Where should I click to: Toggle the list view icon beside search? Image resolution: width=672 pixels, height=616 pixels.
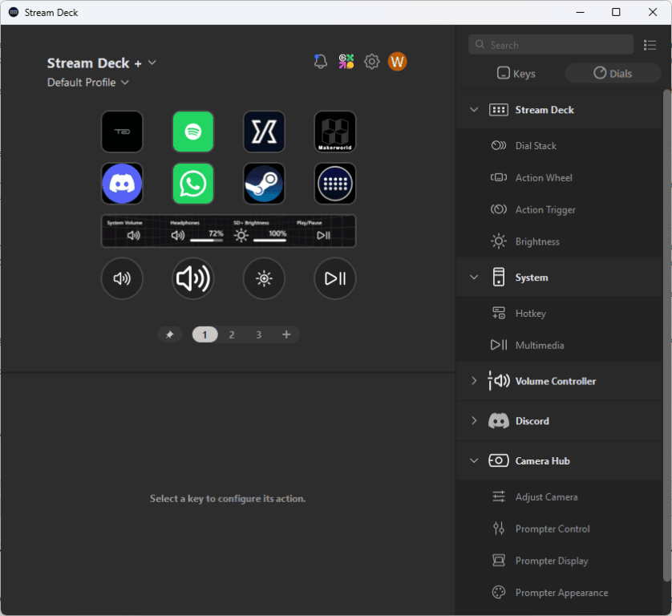click(650, 45)
